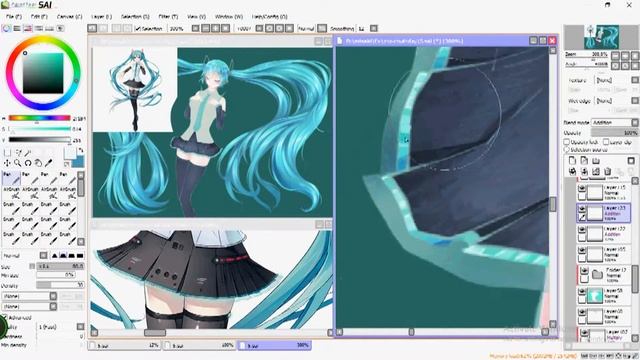640x360 pixels.
Task: Hide the layer with cyan thumbnail
Action: point(582,291)
